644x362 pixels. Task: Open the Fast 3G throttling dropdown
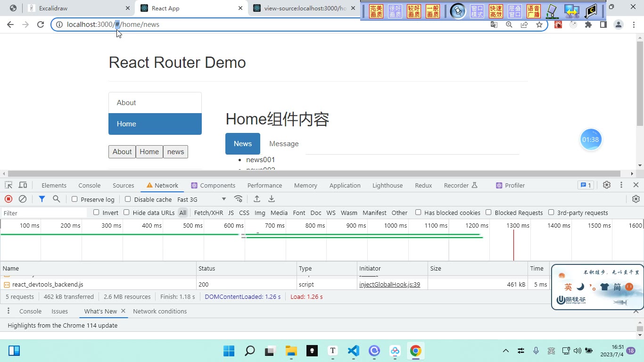point(202,199)
